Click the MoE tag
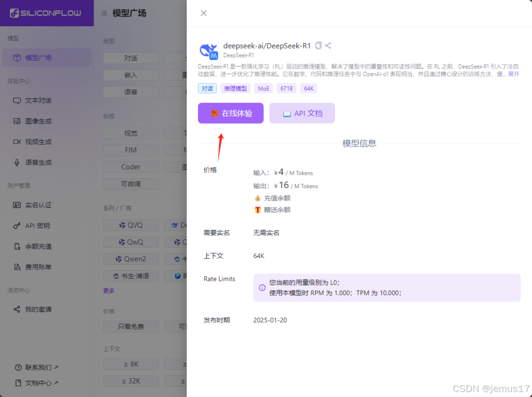The width and height of the screenshot is (532, 397). 264,89
